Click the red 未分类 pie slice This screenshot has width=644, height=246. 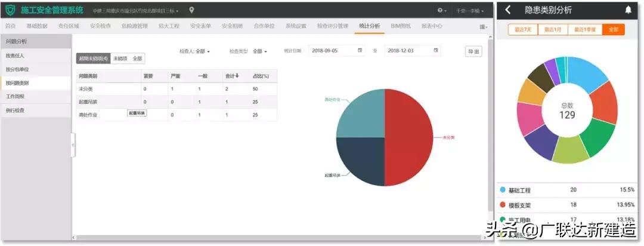click(x=408, y=137)
